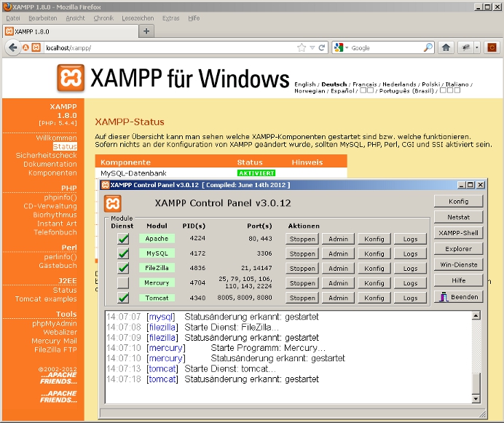Open the XAMPP-Shell button
Image resolution: width=504 pixels, height=423 pixels.
[x=458, y=233]
